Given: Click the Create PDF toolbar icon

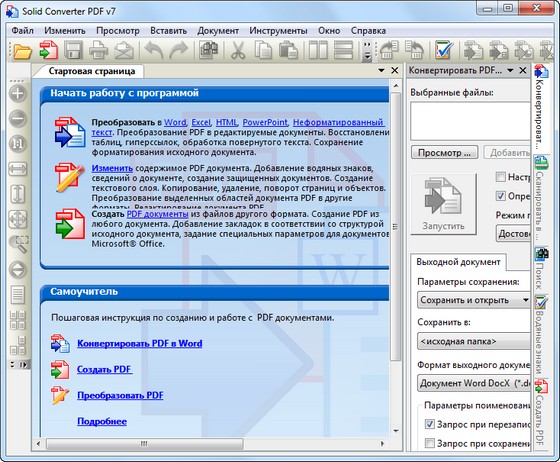Looking at the screenshot, I should click(x=48, y=50).
